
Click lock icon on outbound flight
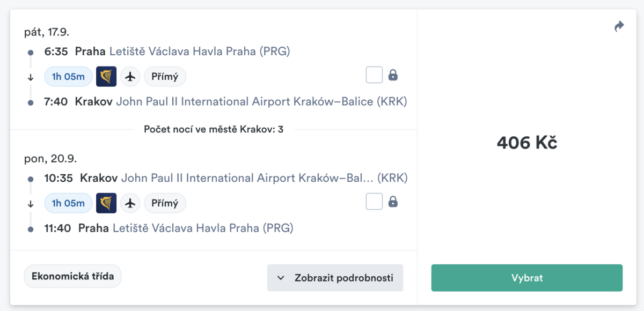(x=393, y=75)
